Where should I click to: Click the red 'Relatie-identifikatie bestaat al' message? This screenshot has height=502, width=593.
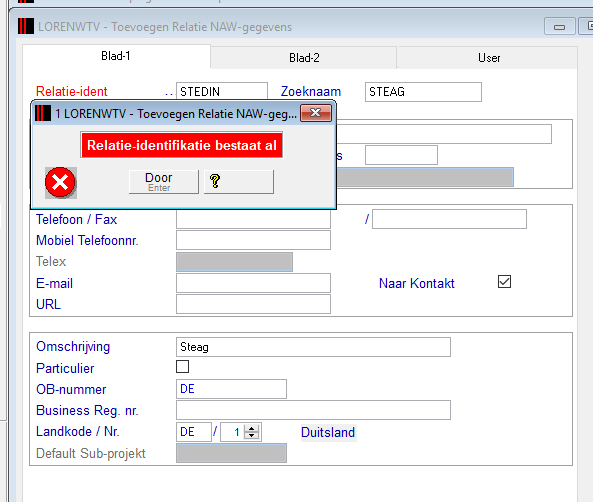(182, 145)
